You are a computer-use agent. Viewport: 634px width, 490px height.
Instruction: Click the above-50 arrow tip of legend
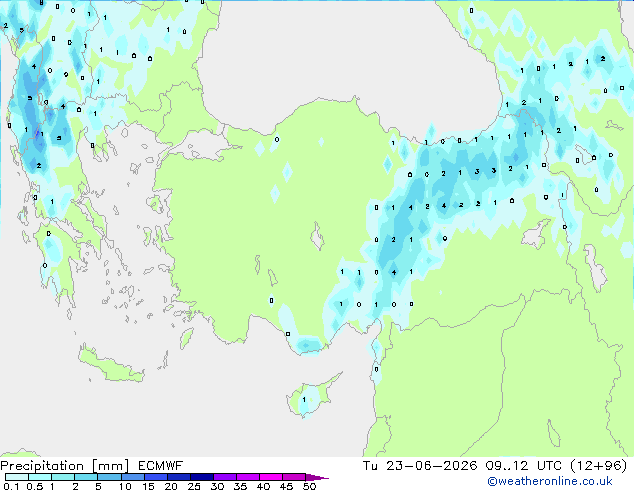pos(317,477)
